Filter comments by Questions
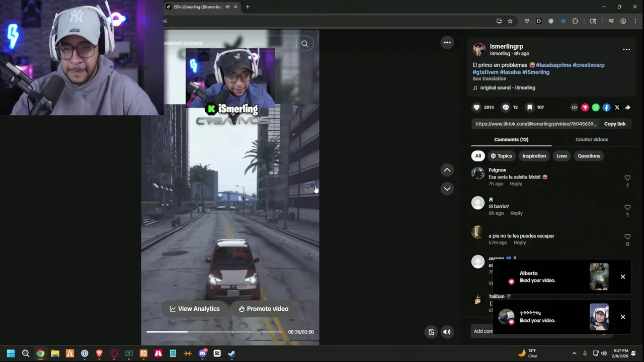This screenshot has height=362, width=644. coord(589,156)
